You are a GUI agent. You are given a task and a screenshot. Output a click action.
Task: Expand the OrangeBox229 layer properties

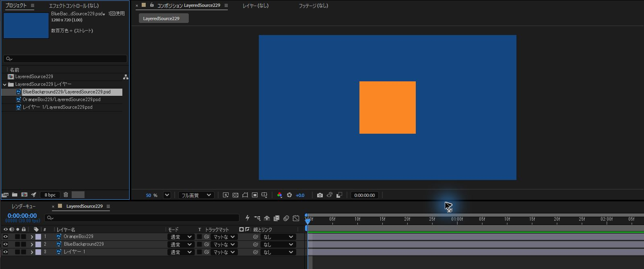(x=32, y=237)
